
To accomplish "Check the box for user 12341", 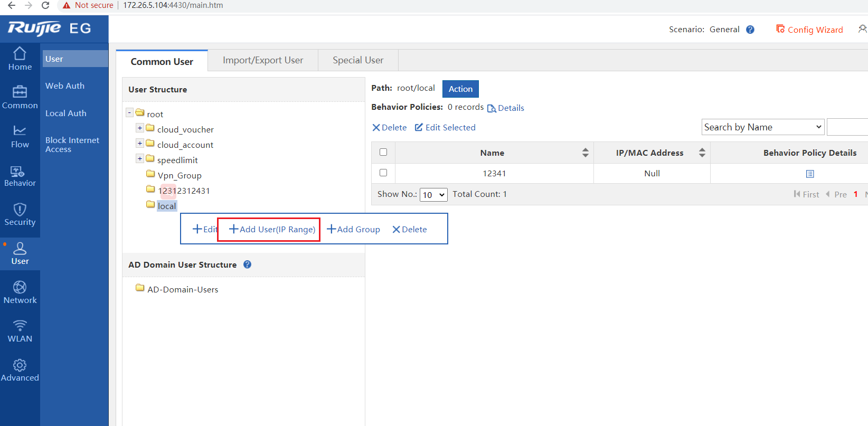I will pos(383,173).
